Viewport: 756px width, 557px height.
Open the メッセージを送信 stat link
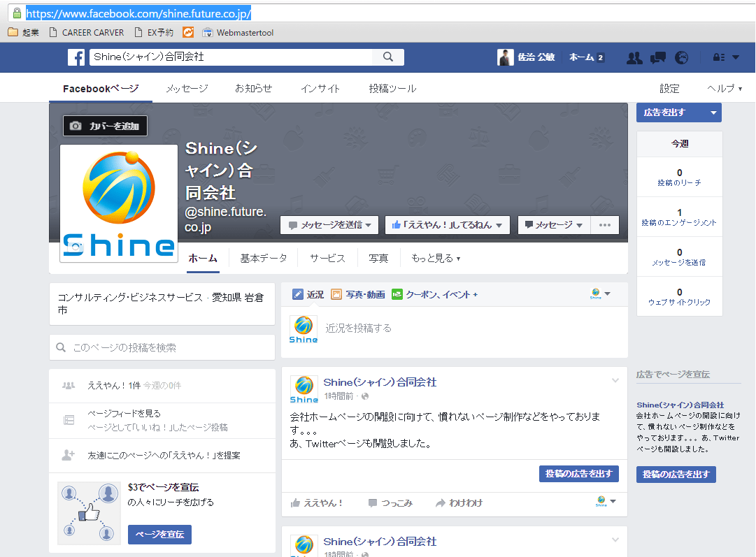[679, 263]
